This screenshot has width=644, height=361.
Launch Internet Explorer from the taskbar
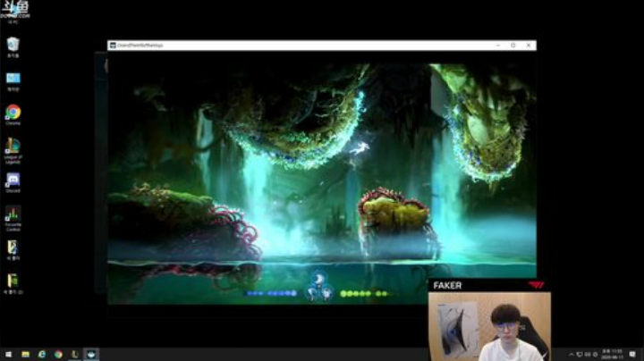[42, 354]
